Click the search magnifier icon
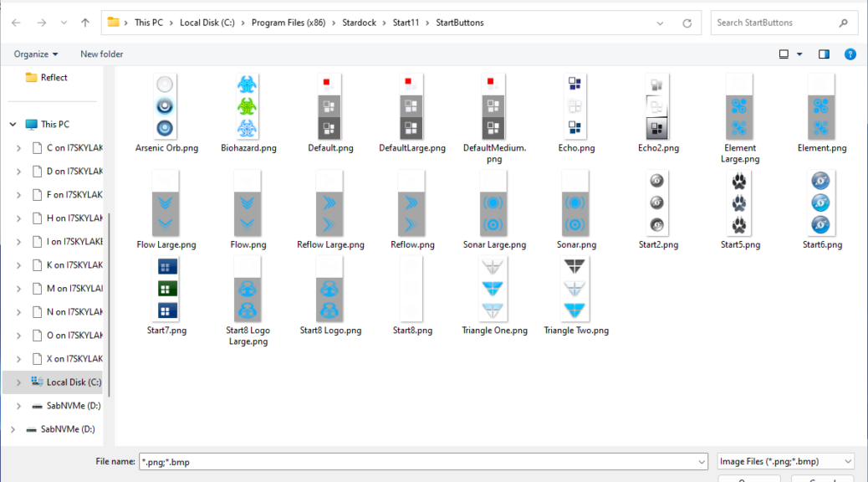The height and width of the screenshot is (482, 868). 843,23
